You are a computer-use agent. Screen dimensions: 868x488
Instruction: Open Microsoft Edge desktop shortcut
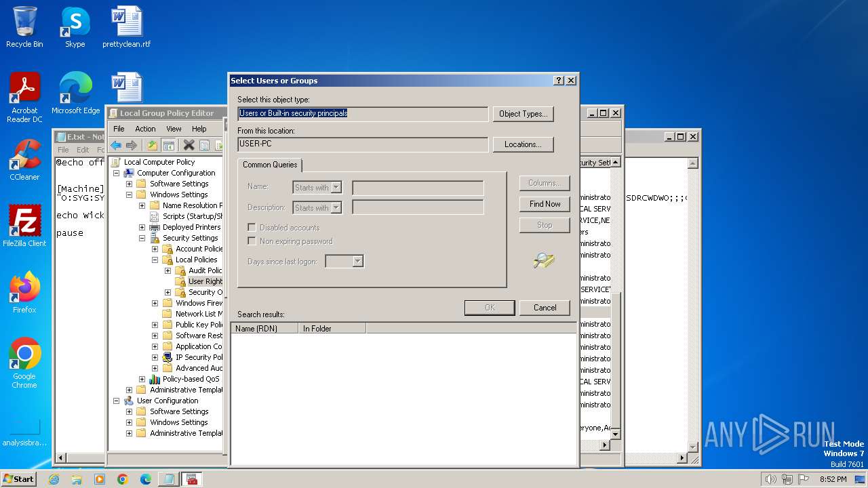coord(75,94)
